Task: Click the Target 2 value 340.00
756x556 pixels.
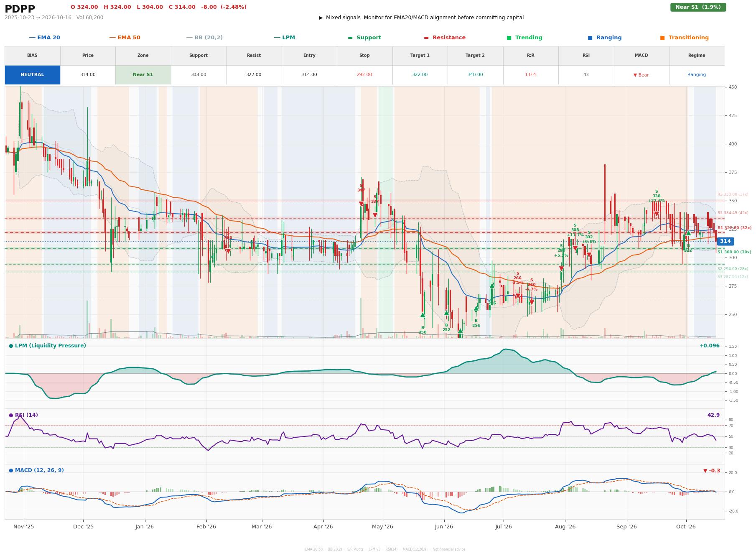Action: click(x=475, y=75)
